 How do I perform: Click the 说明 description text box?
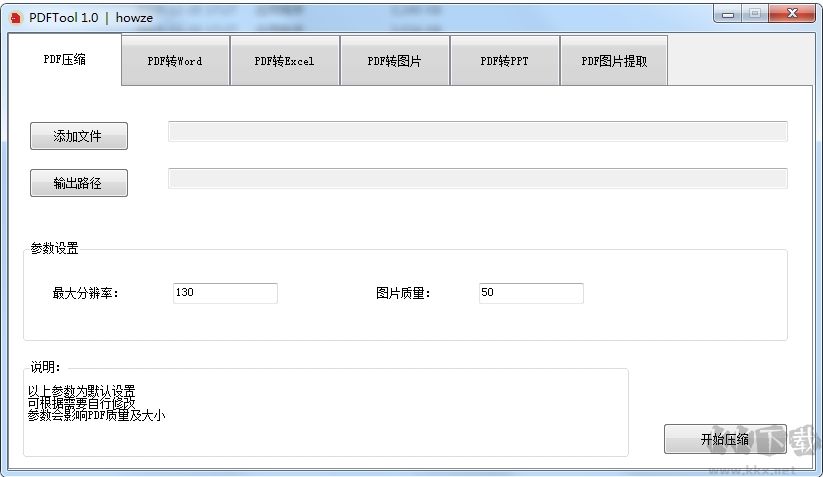pos(326,412)
